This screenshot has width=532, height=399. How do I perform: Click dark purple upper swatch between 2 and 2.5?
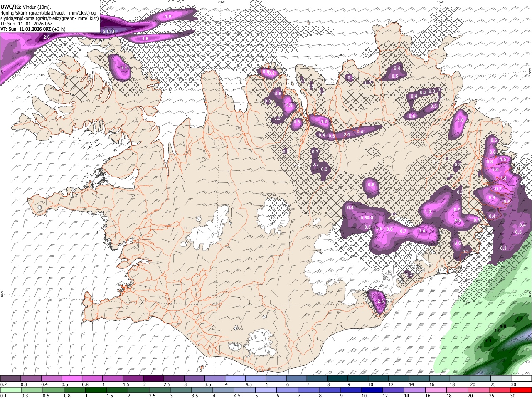pos(153,378)
